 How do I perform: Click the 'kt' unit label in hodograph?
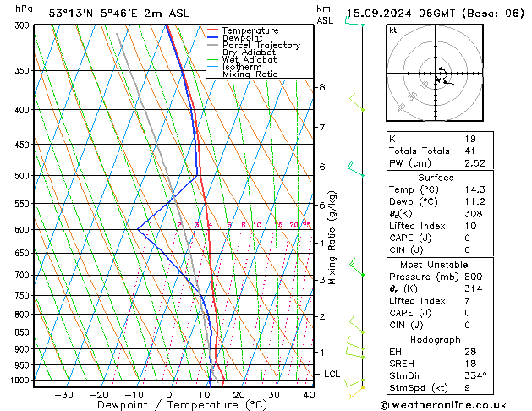click(393, 30)
